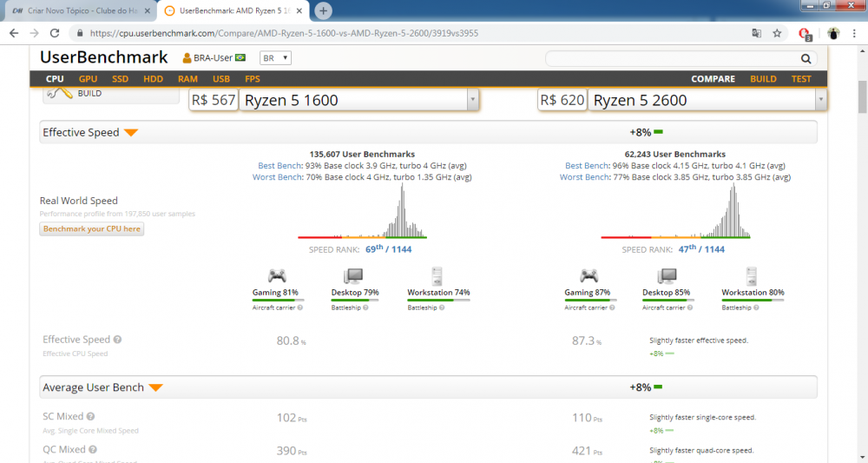868x463 pixels.
Task: Click the BRA-User profile icon
Action: pyautogui.click(x=187, y=58)
